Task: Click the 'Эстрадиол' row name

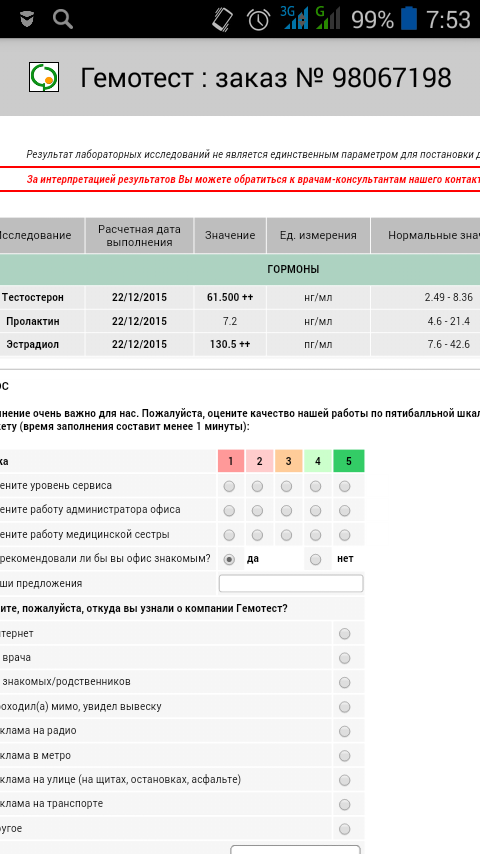Action: [33, 345]
